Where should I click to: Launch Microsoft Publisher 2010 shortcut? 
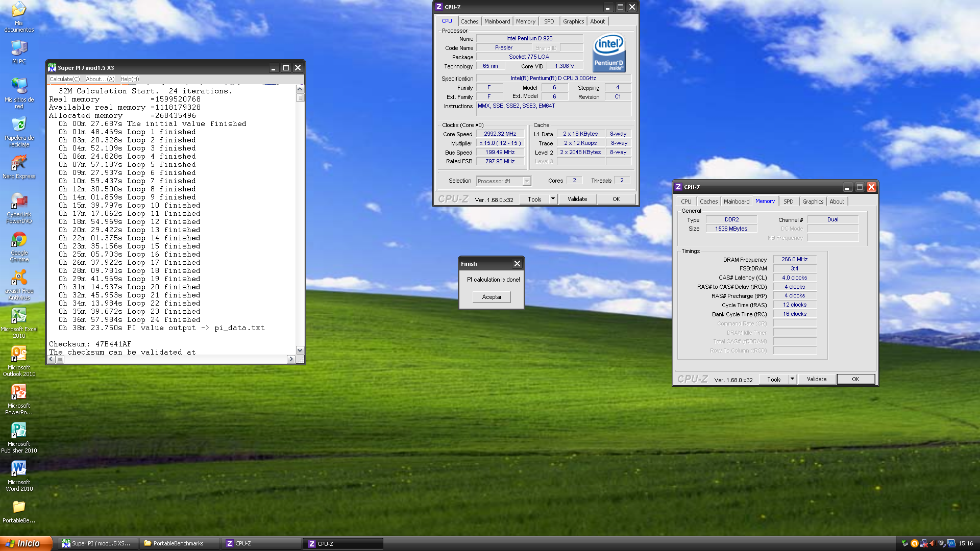19,438
